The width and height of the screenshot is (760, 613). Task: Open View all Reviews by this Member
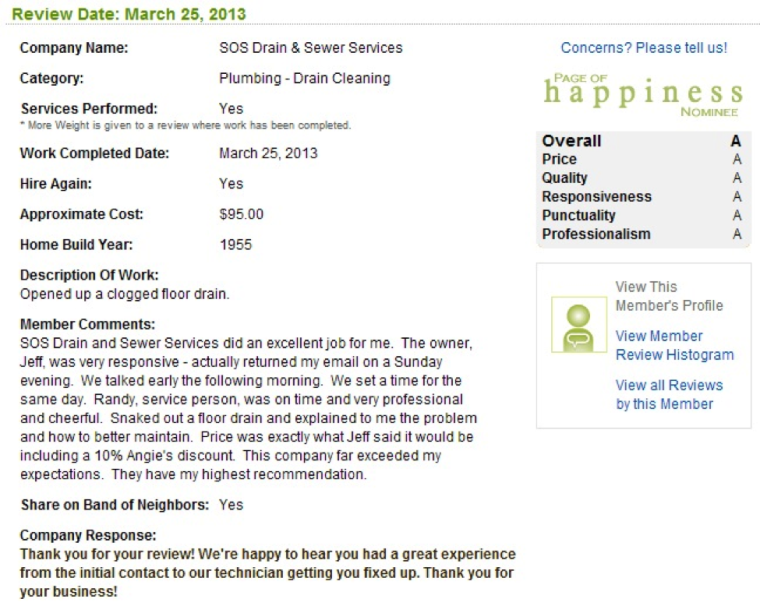[x=669, y=394]
